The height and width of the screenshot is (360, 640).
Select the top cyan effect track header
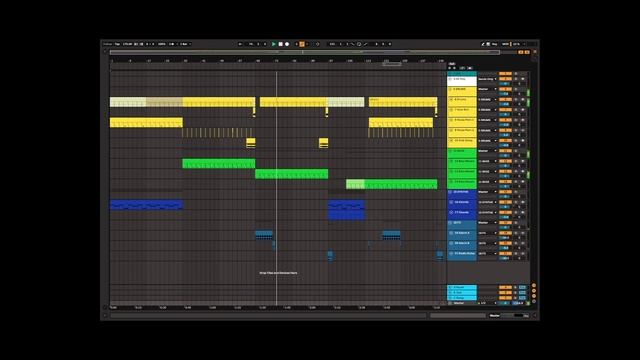coord(462,287)
